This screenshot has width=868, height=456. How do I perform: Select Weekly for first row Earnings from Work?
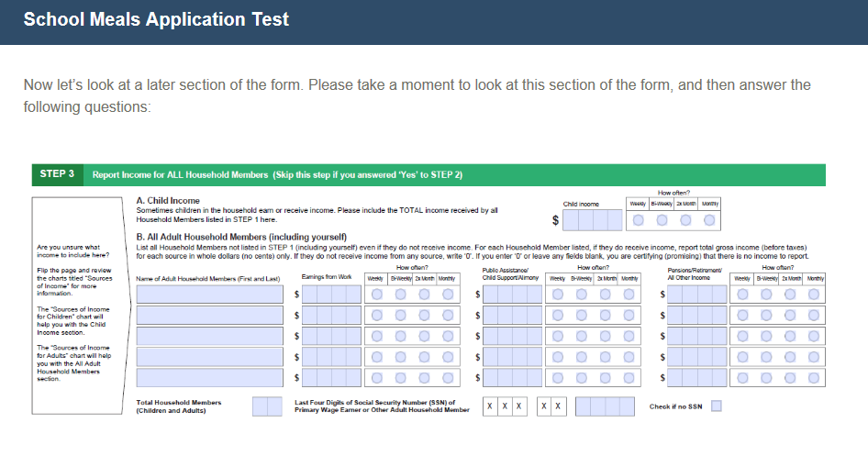click(x=376, y=295)
